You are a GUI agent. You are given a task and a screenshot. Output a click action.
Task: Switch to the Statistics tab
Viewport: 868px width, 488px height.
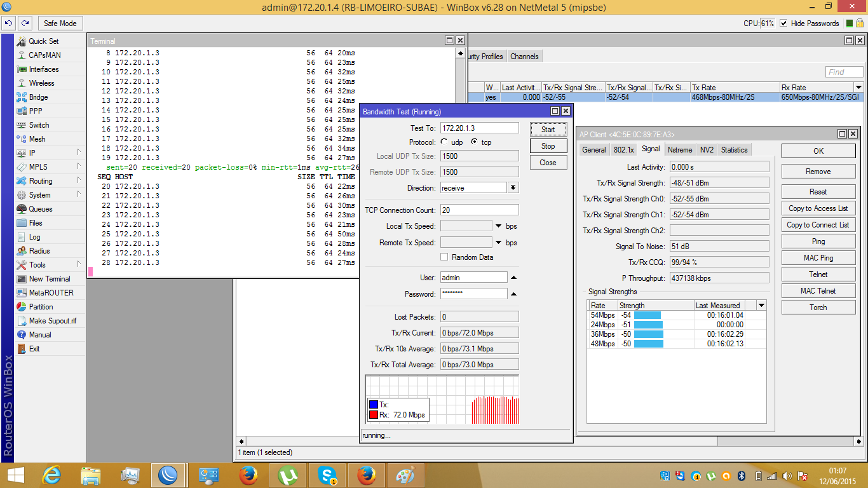pos(734,150)
